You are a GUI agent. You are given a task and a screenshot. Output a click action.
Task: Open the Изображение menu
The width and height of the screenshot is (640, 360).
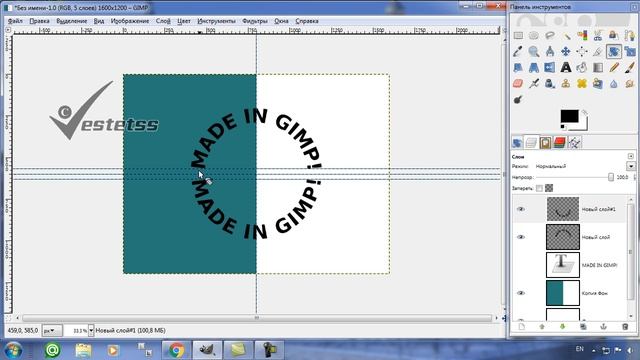pyautogui.click(x=130, y=21)
